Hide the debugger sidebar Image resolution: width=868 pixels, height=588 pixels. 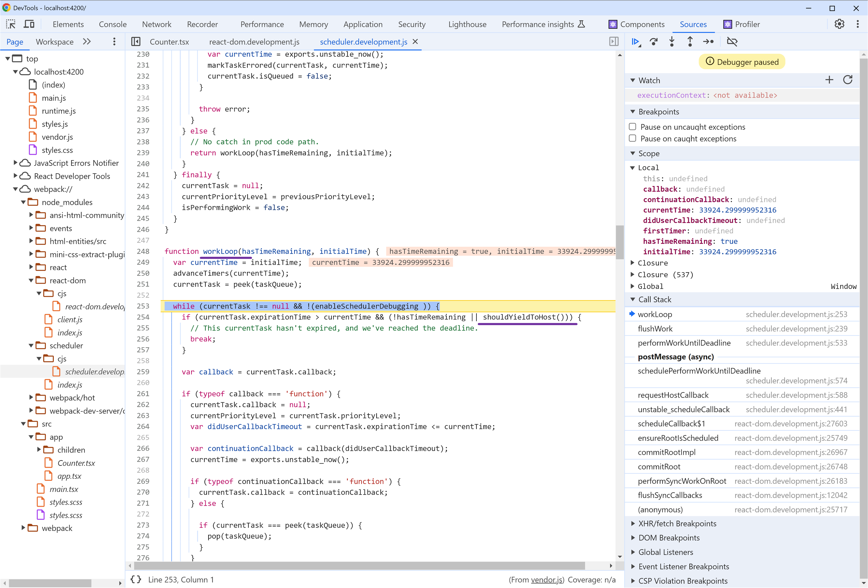point(614,42)
